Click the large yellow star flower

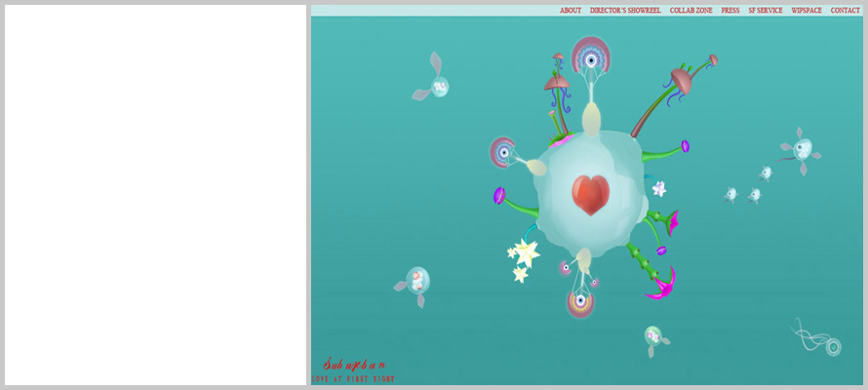tap(525, 253)
